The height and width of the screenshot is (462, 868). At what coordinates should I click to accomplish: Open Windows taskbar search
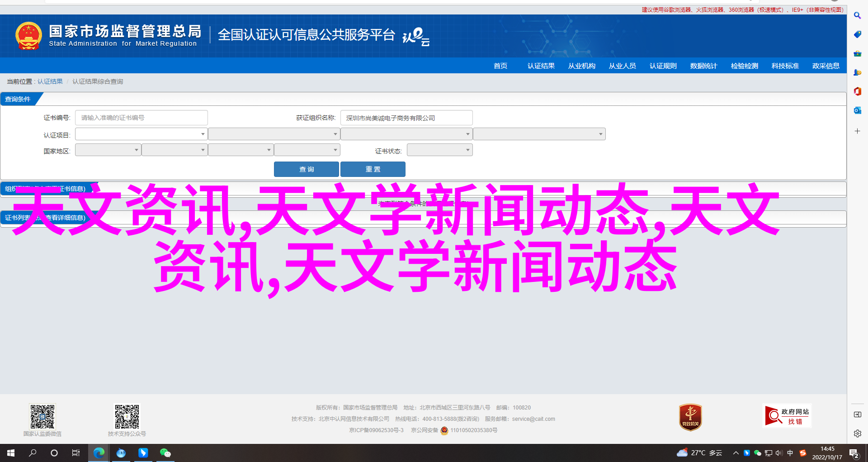[x=33, y=453]
